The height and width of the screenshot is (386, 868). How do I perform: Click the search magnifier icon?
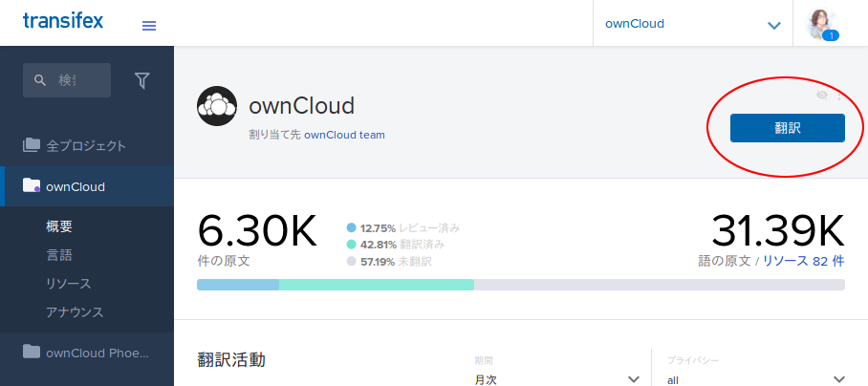40,81
